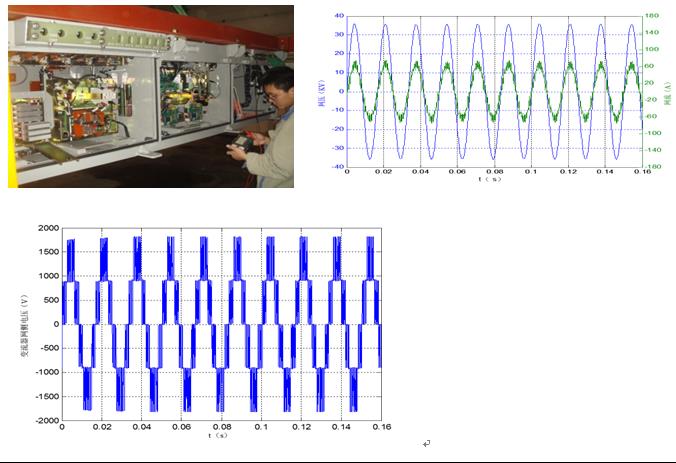Click the 2000 tick on the bottom chart

pyautogui.click(x=48, y=229)
